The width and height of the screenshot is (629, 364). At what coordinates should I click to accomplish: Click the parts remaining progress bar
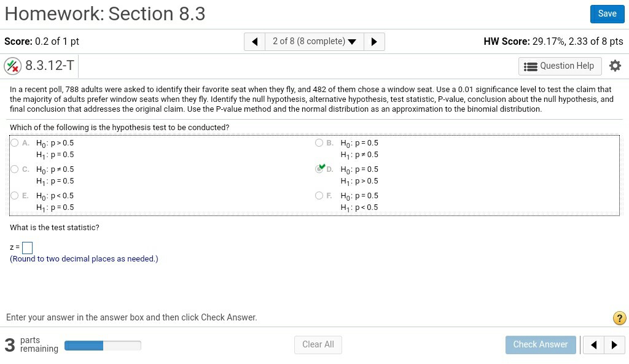103,346
